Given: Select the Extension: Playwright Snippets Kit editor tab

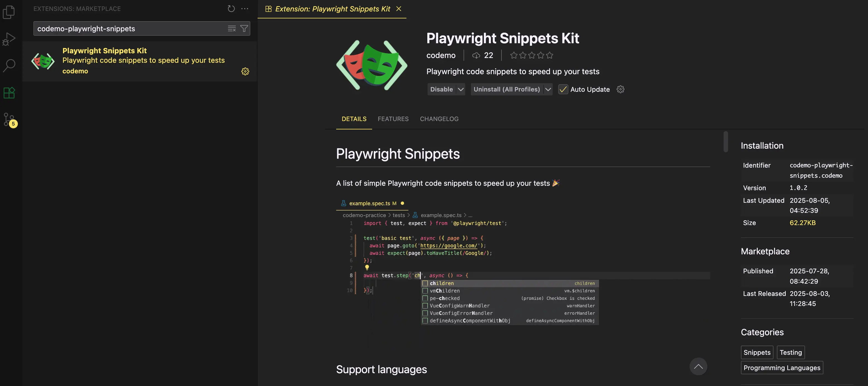Looking at the screenshot, I should (x=332, y=9).
